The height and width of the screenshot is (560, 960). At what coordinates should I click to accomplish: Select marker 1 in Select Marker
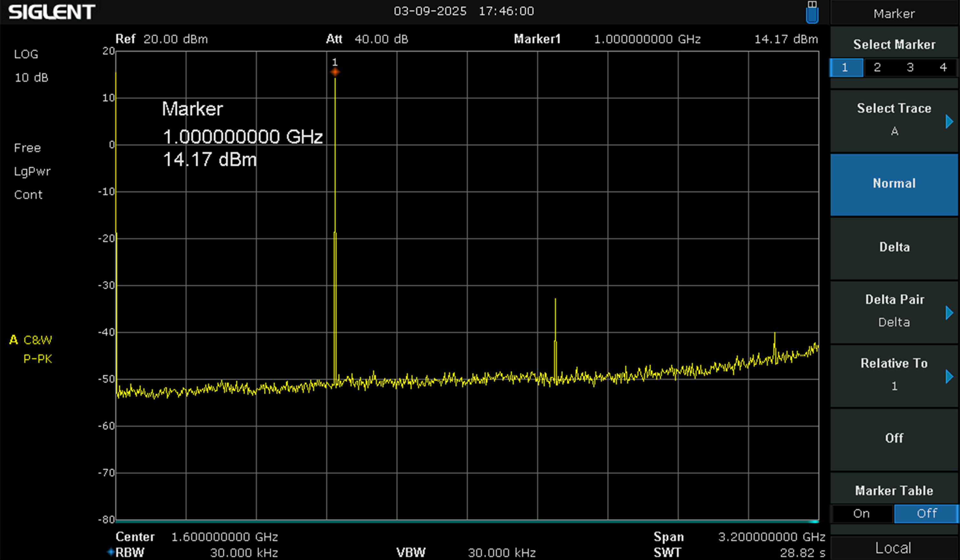coord(846,68)
